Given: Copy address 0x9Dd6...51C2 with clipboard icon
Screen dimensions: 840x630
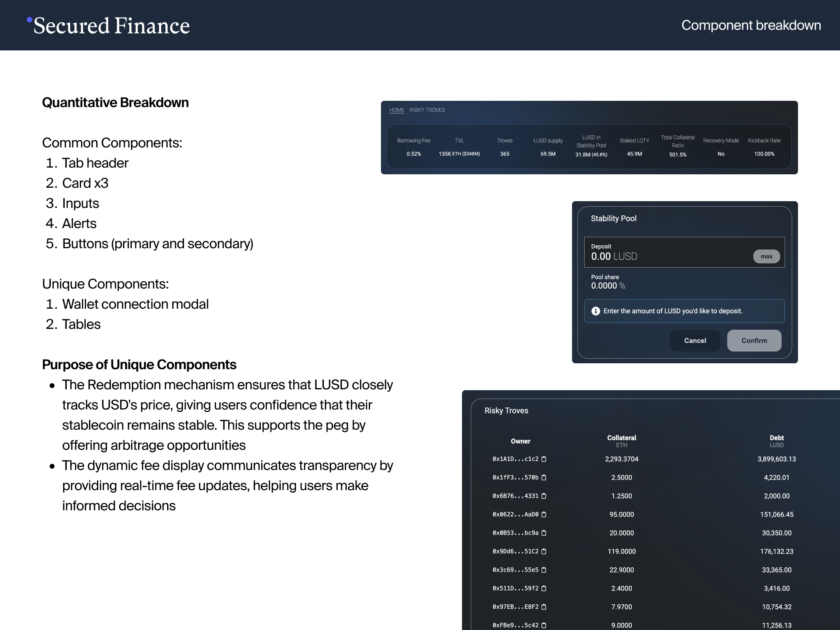Looking at the screenshot, I should click(x=544, y=551).
